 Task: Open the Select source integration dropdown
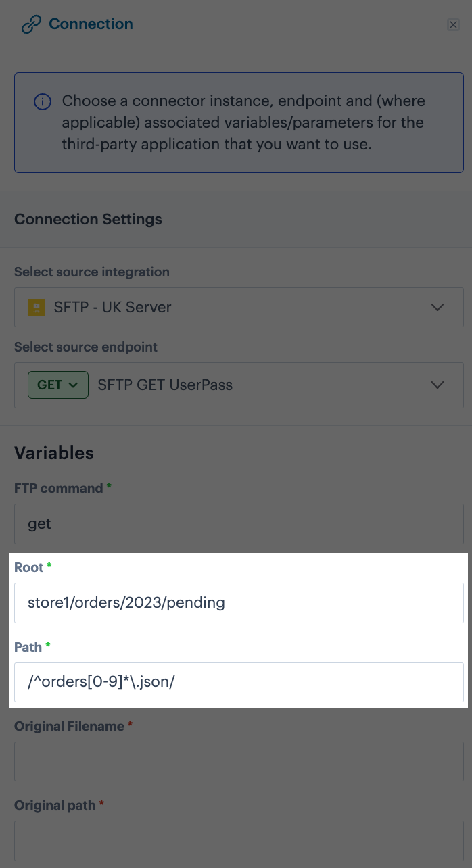239,308
